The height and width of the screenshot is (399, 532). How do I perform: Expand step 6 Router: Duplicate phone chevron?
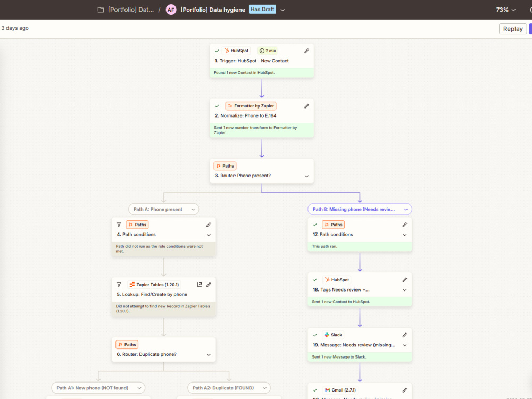coord(209,355)
